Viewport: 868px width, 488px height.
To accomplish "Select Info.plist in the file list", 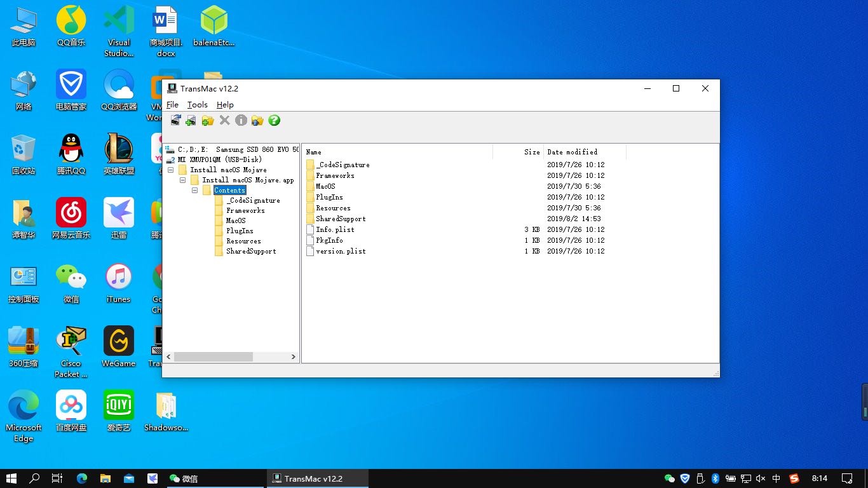I will pyautogui.click(x=335, y=229).
